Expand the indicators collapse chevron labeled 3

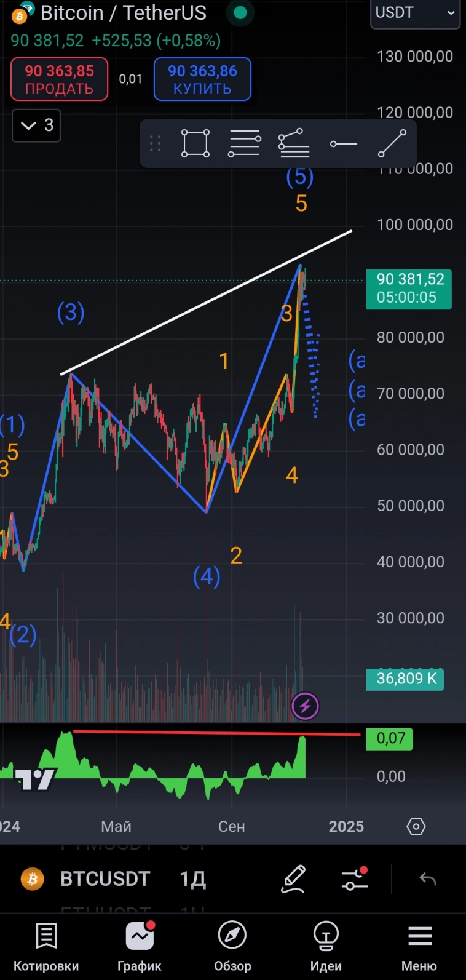36,125
